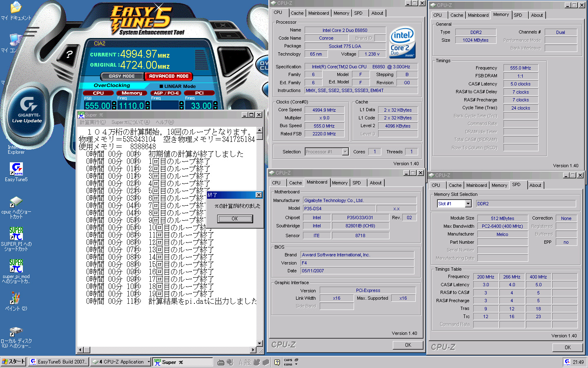The height and width of the screenshot is (368, 588).
Task: Open the cpuz shortcut on desktop
Action: [16, 202]
